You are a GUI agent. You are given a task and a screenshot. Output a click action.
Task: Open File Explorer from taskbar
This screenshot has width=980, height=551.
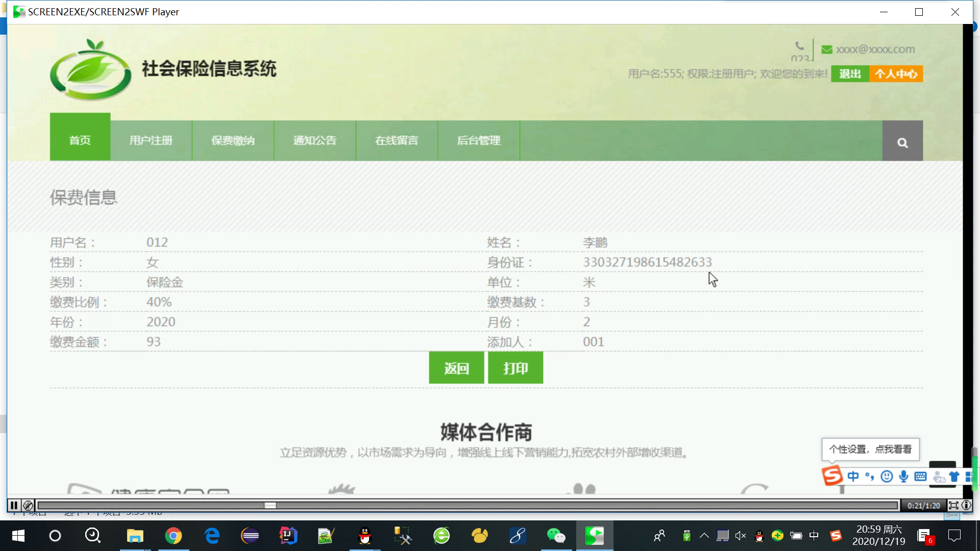click(x=135, y=536)
